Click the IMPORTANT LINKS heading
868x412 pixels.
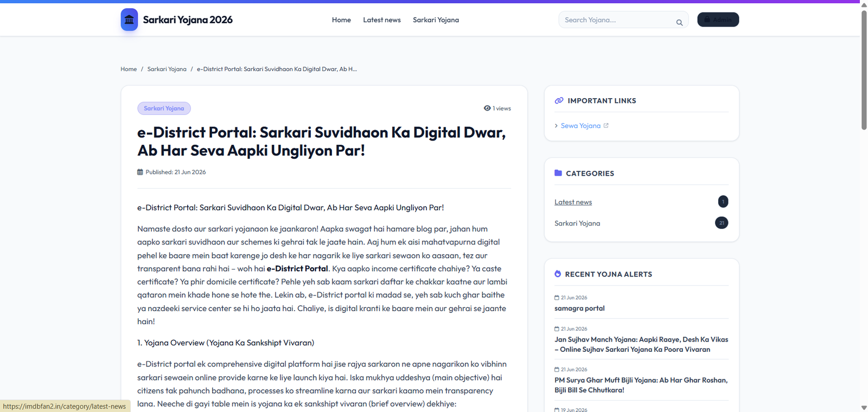pos(602,101)
